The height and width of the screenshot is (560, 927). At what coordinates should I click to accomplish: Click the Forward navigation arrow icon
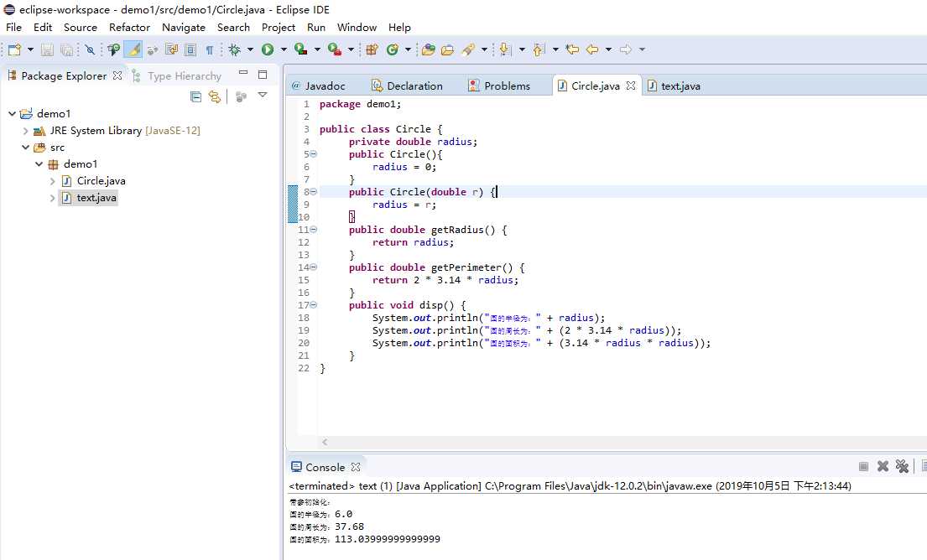[x=626, y=49]
